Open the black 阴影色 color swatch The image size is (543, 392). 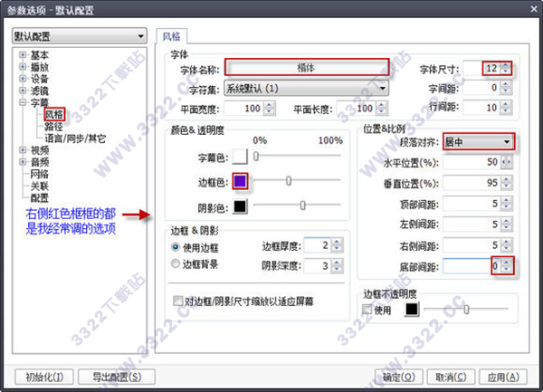[x=240, y=206]
